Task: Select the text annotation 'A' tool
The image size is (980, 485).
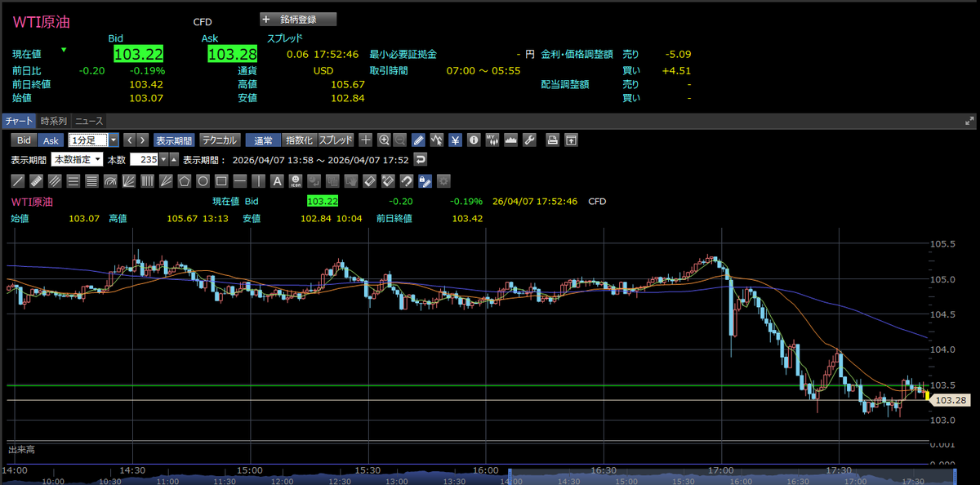Action: point(277,180)
